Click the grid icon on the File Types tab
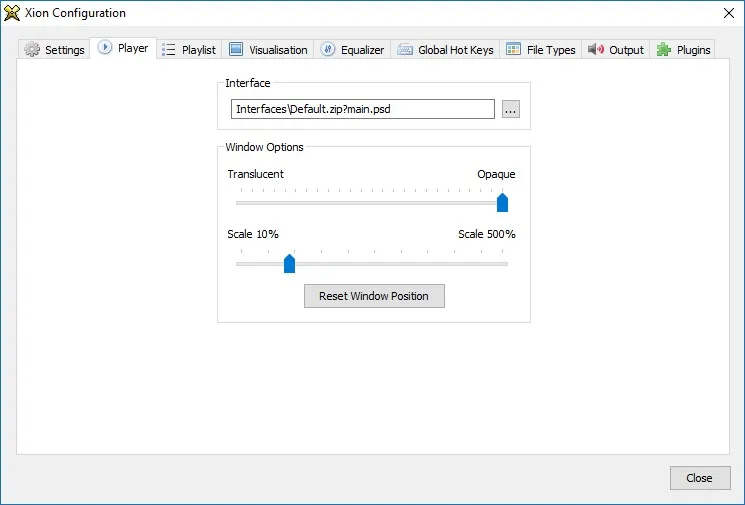 513,49
